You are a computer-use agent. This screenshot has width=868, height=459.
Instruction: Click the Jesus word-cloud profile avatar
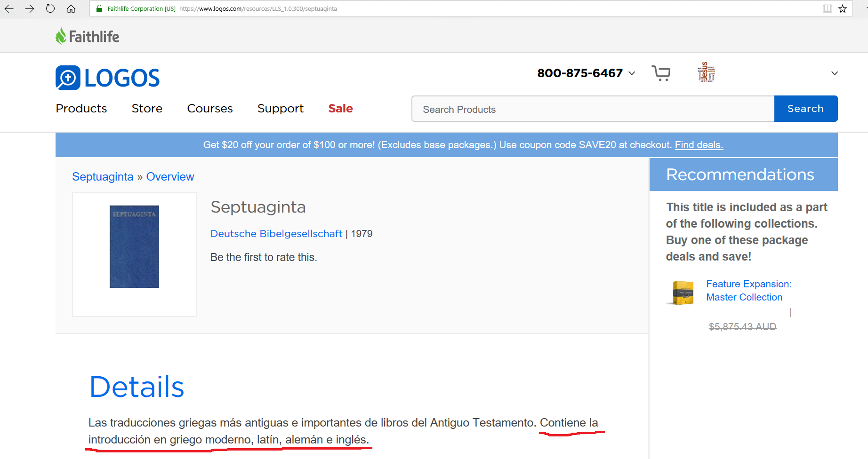pyautogui.click(x=706, y=72)
